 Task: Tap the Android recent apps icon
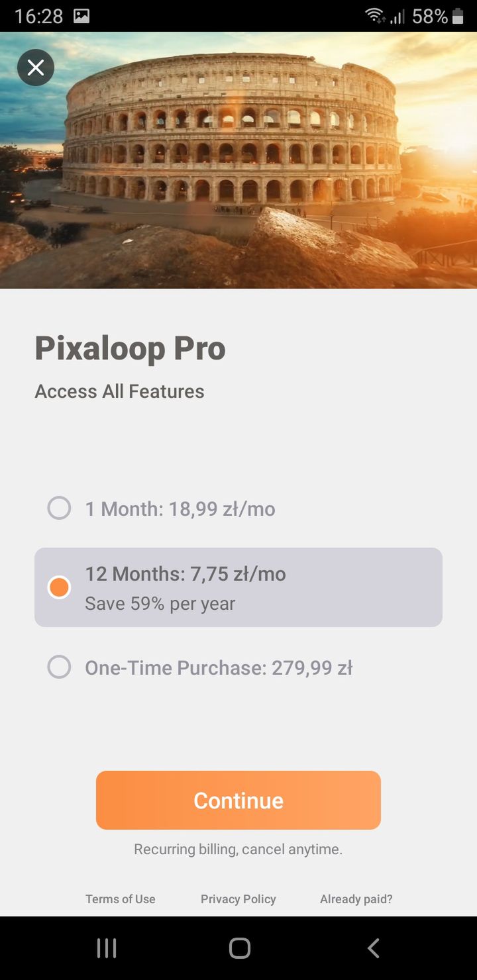pyautogui.click(x=107, y=948)
